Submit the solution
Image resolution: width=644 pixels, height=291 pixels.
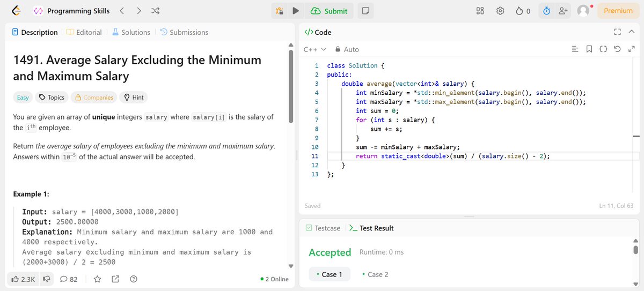[329, 11]
